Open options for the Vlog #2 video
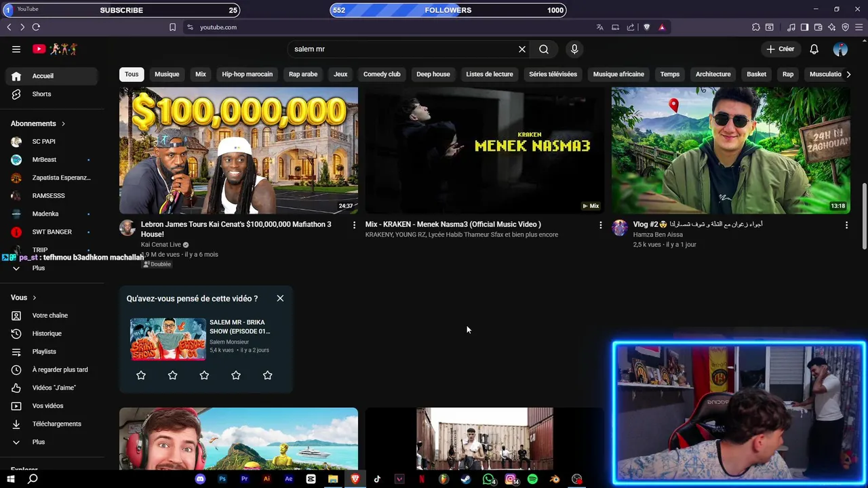Viewport: 868px width, 488px height. point(846,225)
